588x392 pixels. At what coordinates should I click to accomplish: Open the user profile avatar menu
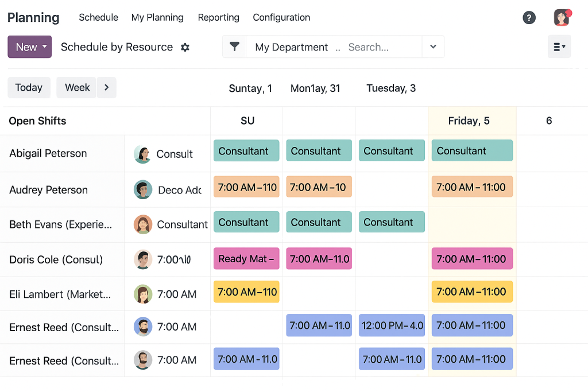tap(562, 18)
